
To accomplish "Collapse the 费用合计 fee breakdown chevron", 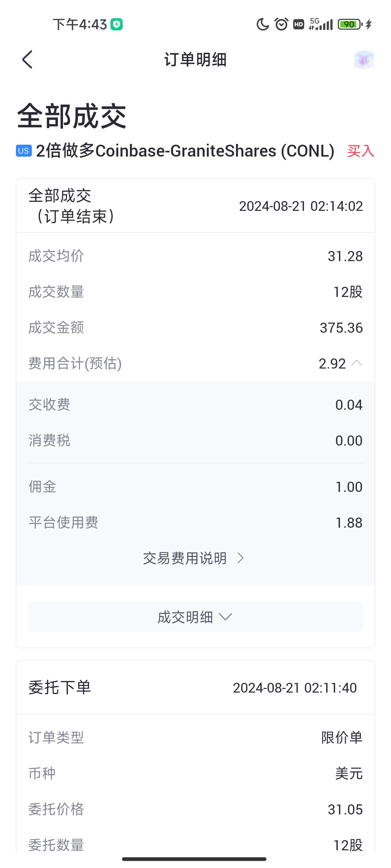I will pyautogui.click(x=357, y=363).
